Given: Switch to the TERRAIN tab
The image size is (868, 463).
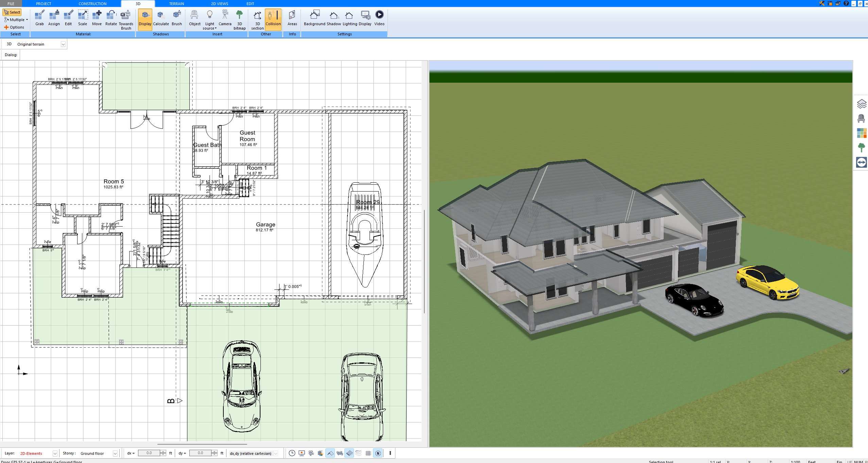Looking at the screenshot, I should point(176,4).
